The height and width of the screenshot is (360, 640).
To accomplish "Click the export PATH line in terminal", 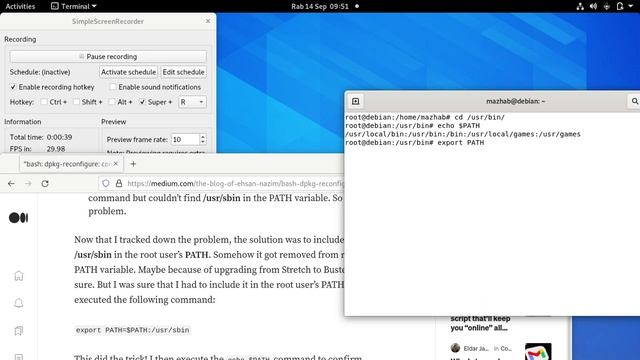I will 415,142.
